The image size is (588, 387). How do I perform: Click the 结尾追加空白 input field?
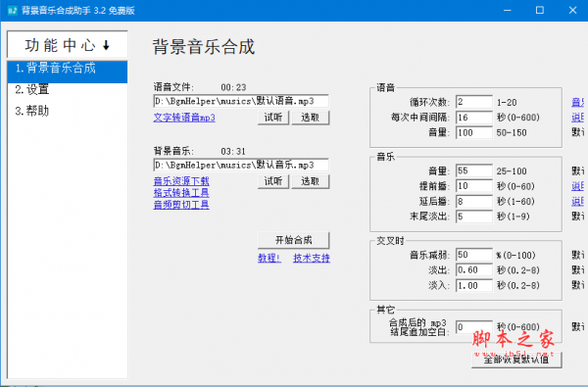[474, 327]
